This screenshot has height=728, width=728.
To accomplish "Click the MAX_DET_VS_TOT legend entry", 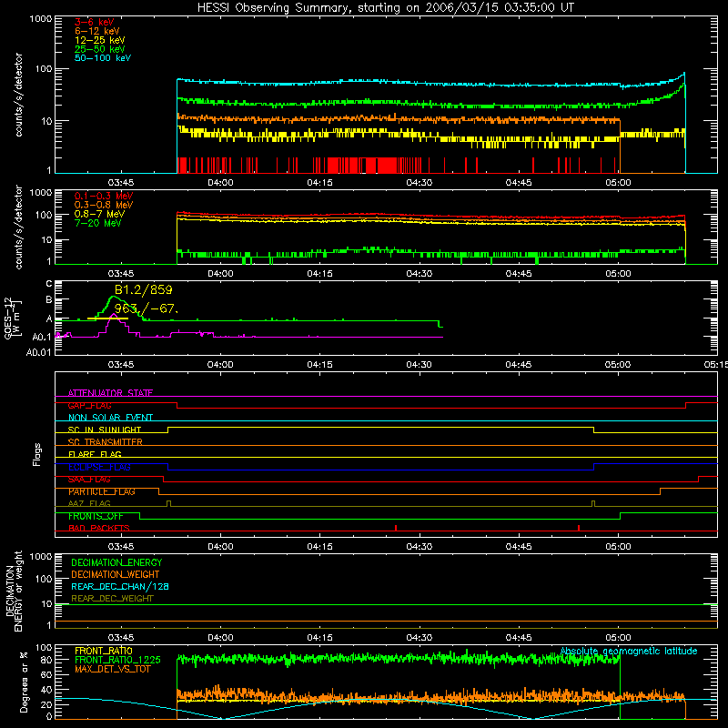I will [x=112, y=669].
